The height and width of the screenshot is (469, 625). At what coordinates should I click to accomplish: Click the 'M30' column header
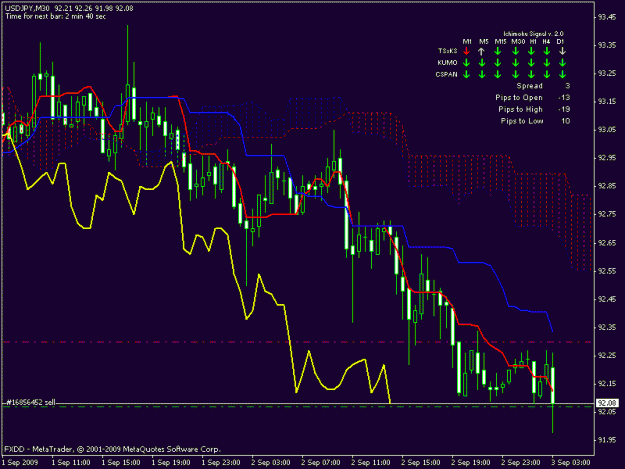[x=518, y=41]
